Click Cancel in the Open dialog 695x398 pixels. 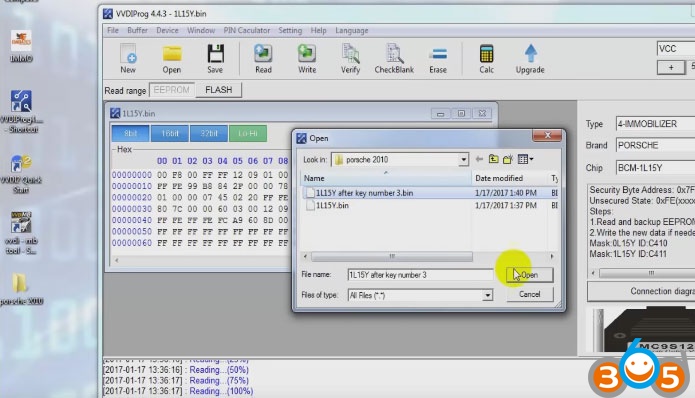tap(530, 294)
